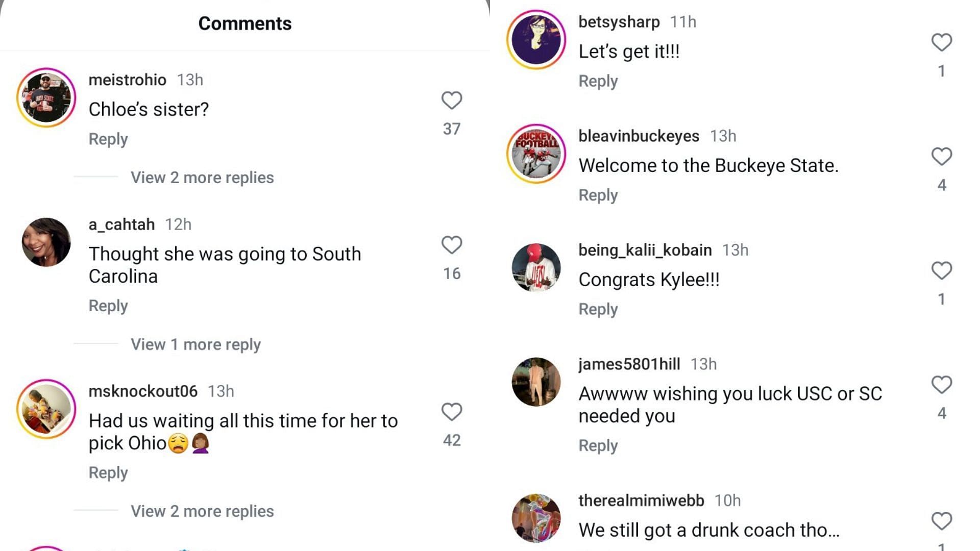The height and width of the screenshot is (551, 980).
Task: View a_cahtah's profile photo
Action: (x=46, y=242)
